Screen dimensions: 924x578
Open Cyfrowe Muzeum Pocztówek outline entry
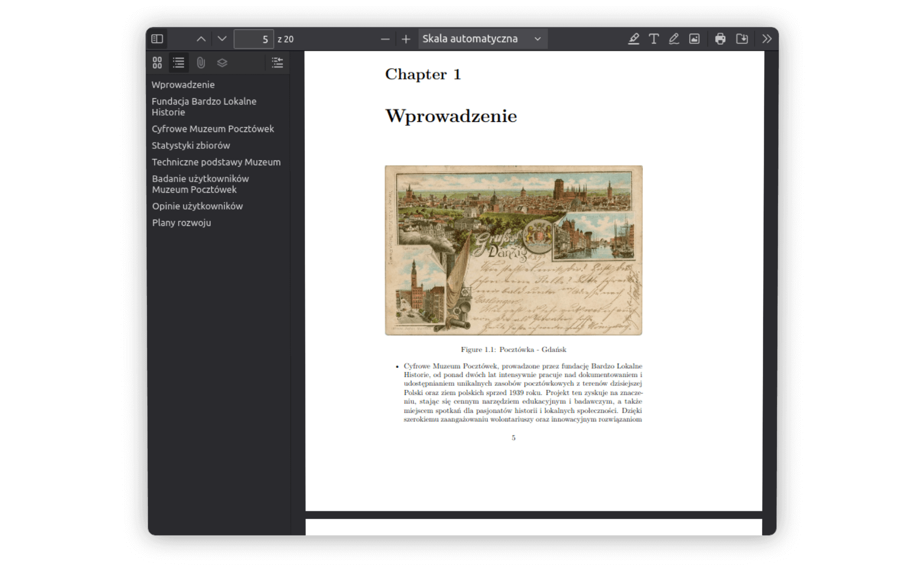[213, 129]
